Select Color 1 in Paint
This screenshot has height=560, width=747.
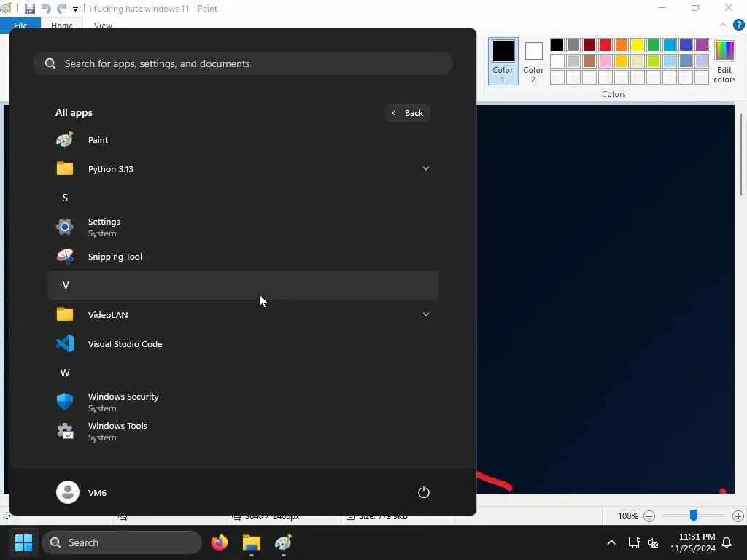click(x=503, y=61)
